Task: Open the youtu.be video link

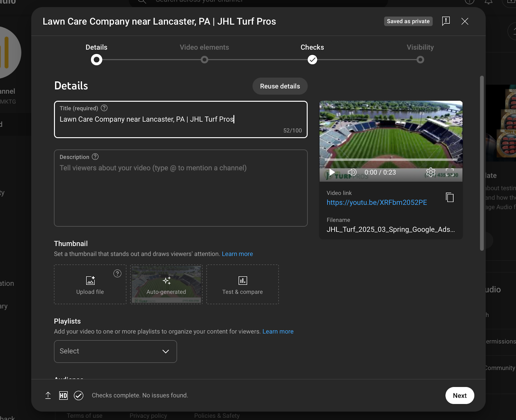Action: click(x=377, y=202)
